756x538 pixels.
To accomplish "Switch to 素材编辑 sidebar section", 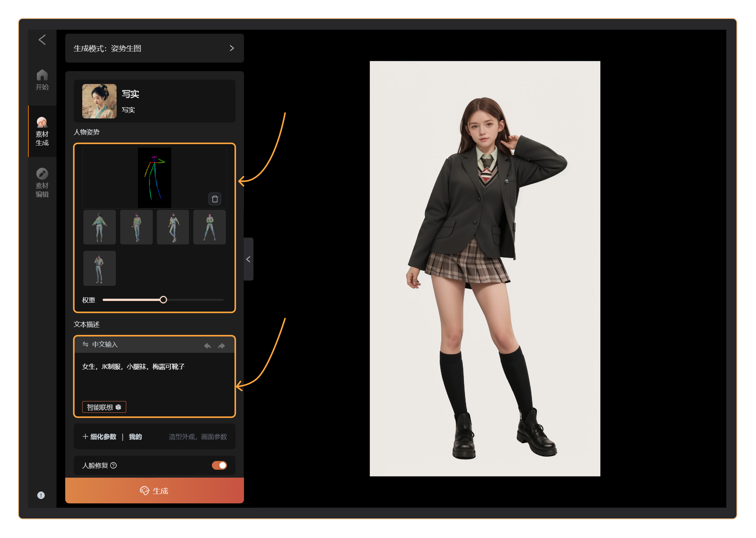I will click(x=42, y=183).
